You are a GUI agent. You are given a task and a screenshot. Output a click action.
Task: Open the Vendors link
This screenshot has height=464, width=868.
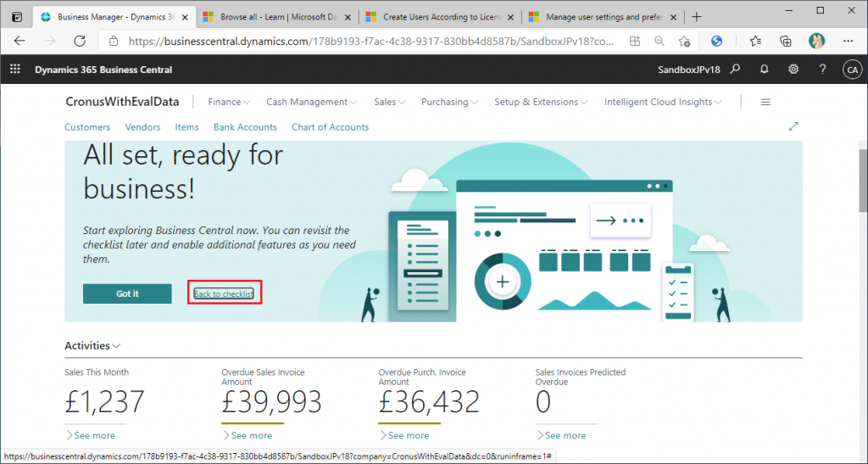point(142,126)
